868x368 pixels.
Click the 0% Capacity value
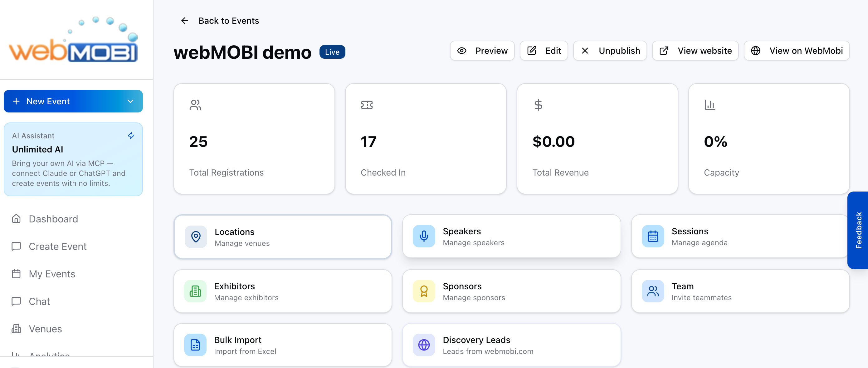point(715,142)
